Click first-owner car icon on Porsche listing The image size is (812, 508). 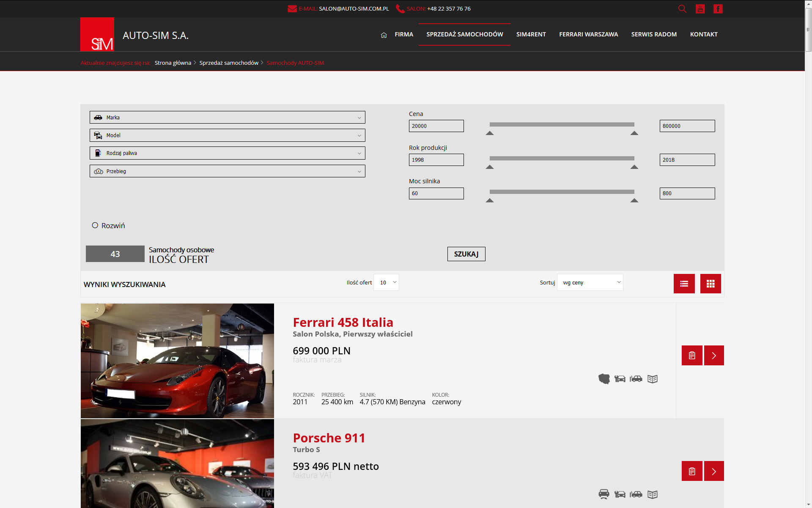tap(620, 494)
